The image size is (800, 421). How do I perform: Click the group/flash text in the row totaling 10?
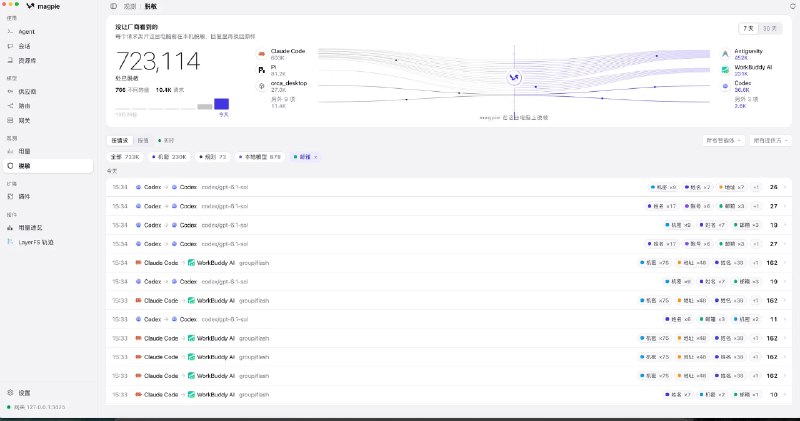point(254,394)
